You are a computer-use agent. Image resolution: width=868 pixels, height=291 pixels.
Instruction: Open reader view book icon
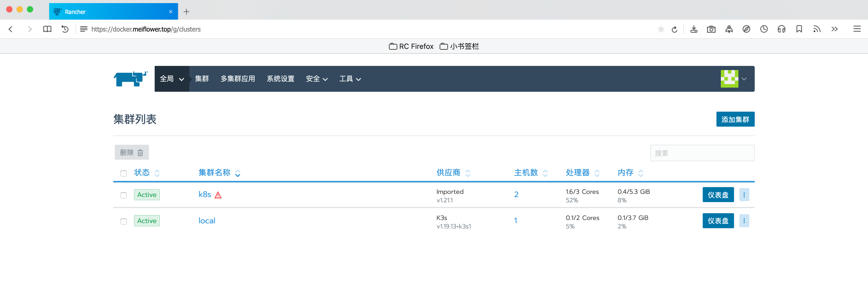coord(47,29)
